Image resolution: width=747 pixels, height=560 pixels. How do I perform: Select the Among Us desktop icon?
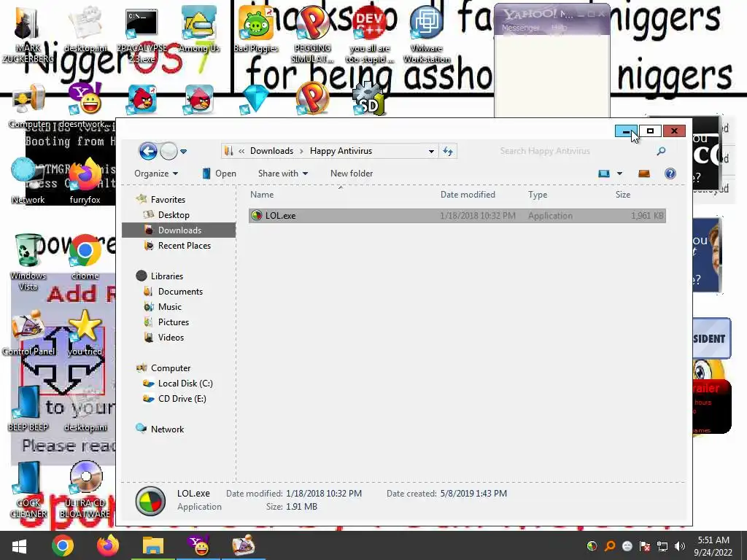pos(199,28)
